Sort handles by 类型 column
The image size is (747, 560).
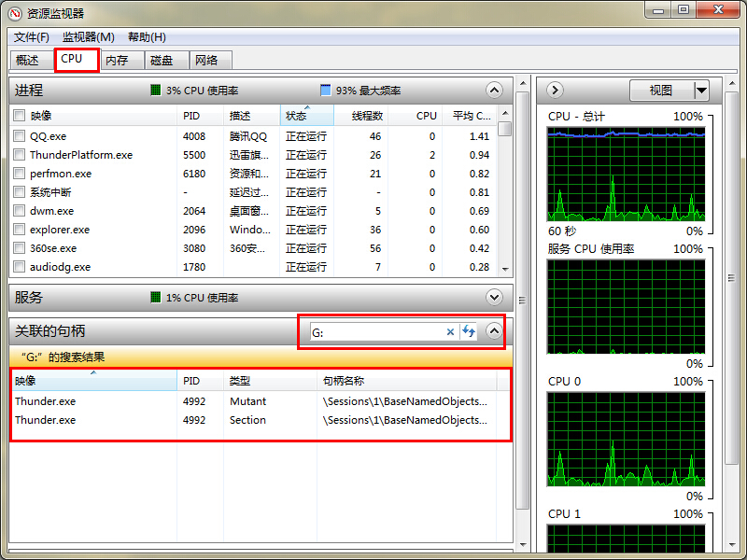pos(270,381)
